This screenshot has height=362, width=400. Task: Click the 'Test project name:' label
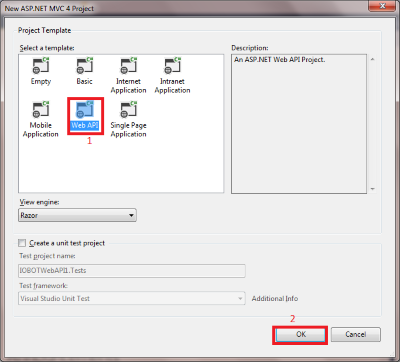pos(47,256)
